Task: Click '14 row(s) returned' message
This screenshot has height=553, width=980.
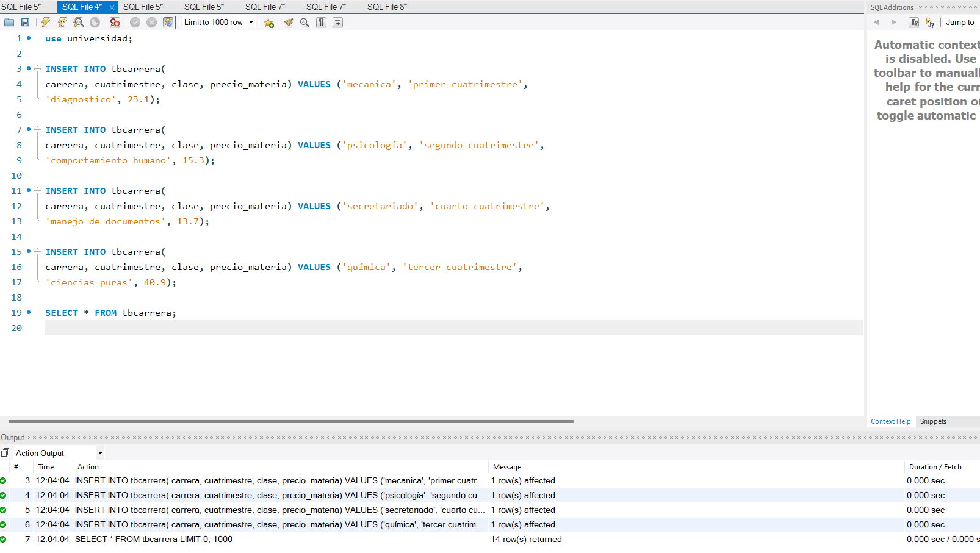Action: (527, 540)
